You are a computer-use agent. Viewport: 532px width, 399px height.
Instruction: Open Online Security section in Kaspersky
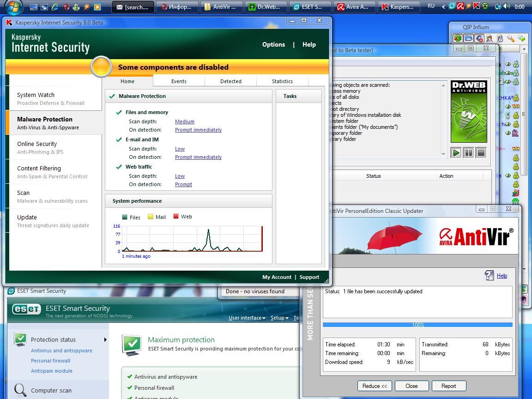tap(55, 148)
